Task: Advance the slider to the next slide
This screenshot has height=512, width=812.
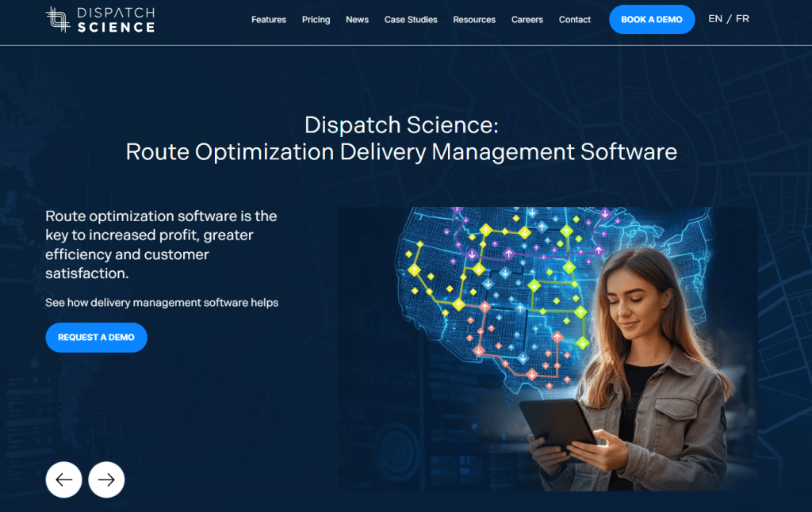Action: pos(106,480)
